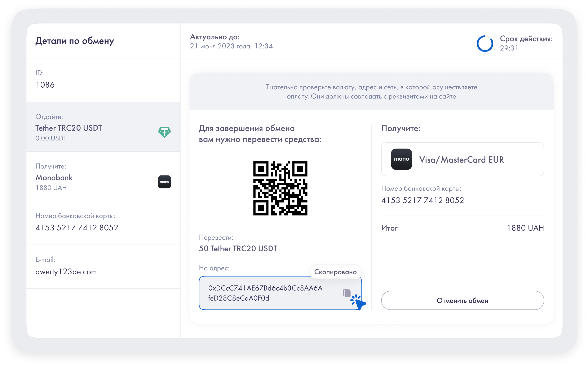The height and width of the screenshot is (366, 588).
Task: Click the green Tether USDT logo
Action: click(x=164, y=132)
